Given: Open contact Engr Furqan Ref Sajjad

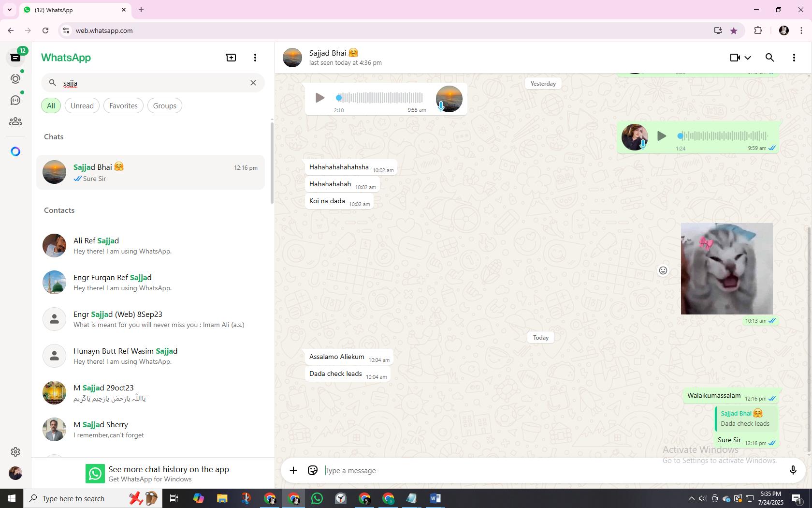Looking at the screenshot, I should coord(150,283).
